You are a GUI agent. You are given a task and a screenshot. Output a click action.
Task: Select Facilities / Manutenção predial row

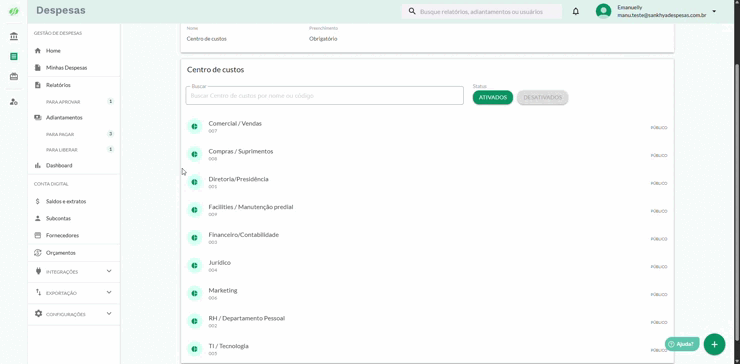(427, 210)
